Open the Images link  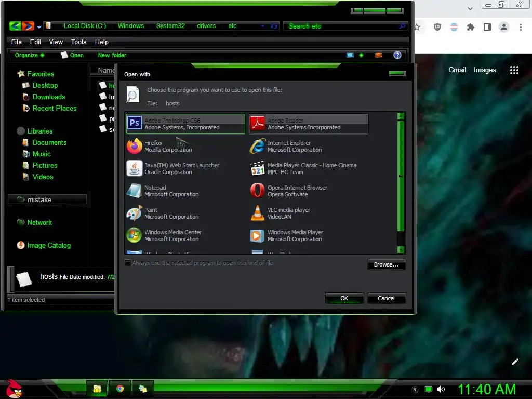[x=485, y=70]
